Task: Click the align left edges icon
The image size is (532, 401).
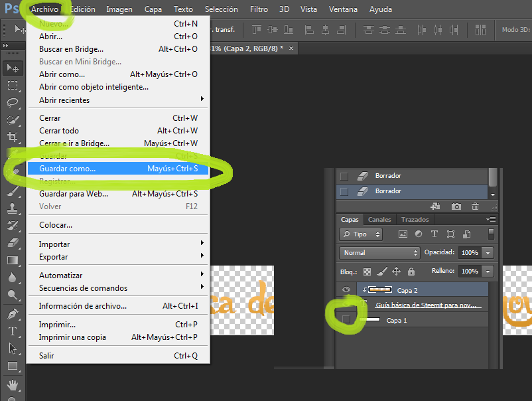Action: point(309,30)
